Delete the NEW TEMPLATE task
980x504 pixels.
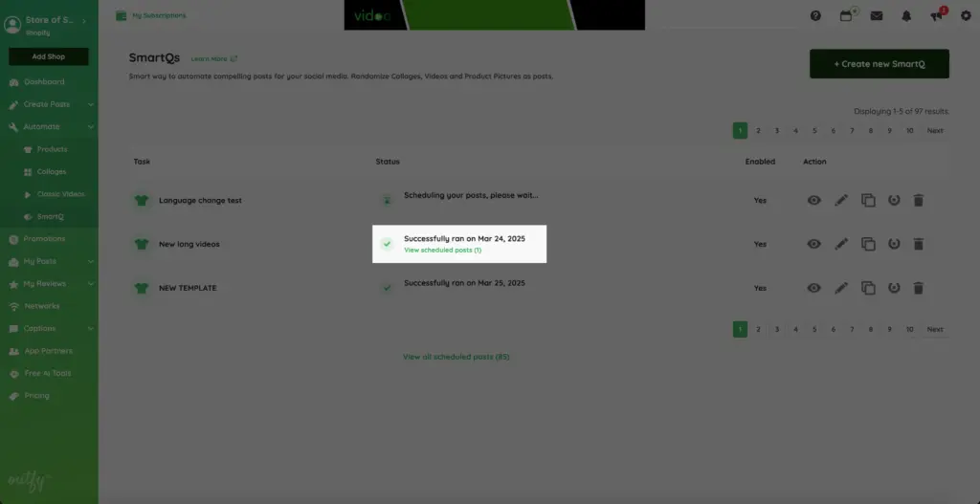tap(918, 288)
